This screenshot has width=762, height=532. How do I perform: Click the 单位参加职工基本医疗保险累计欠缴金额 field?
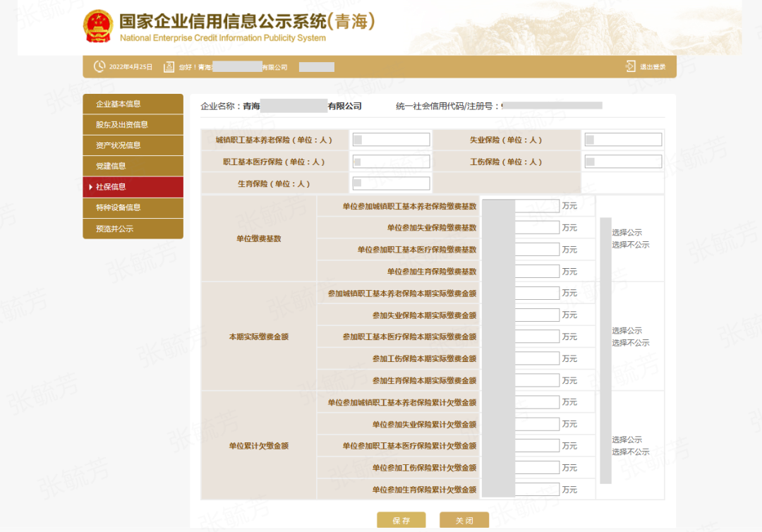click(521, 445)
